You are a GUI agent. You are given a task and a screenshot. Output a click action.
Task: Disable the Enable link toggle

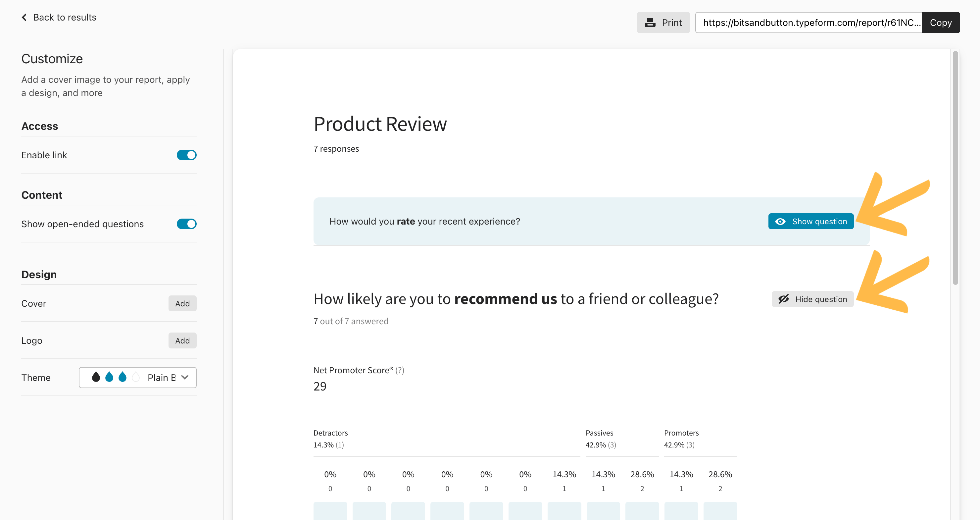point(186,155)
